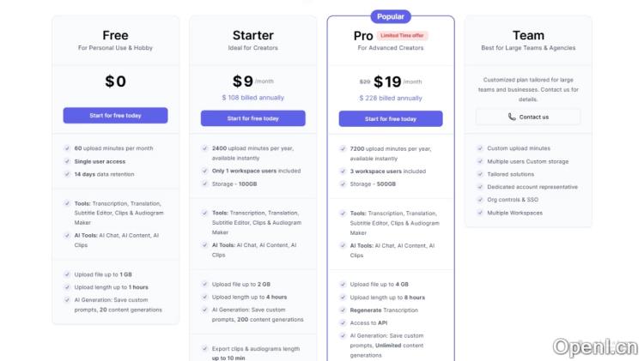Click checkmark beside Dedicated account representative
Viewport: 644px width, 361px height.
click(x=479, y=187)
